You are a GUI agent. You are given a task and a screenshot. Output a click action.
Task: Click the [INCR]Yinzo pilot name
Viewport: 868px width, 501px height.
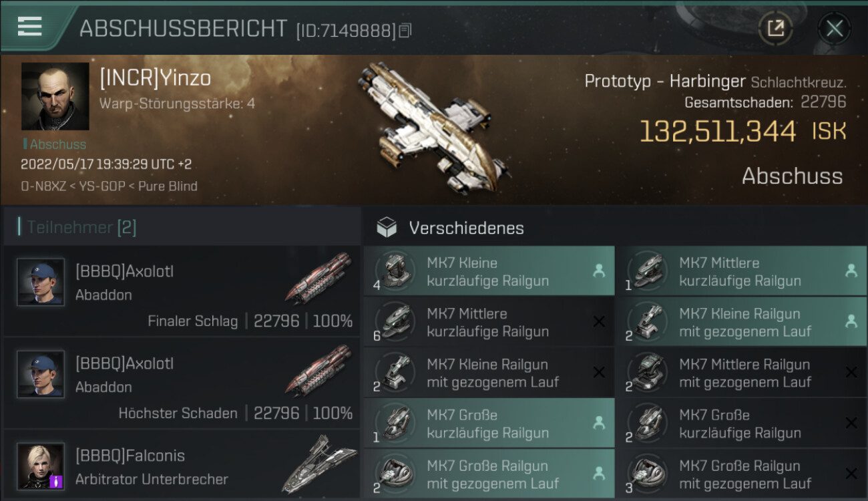[155, 78]
